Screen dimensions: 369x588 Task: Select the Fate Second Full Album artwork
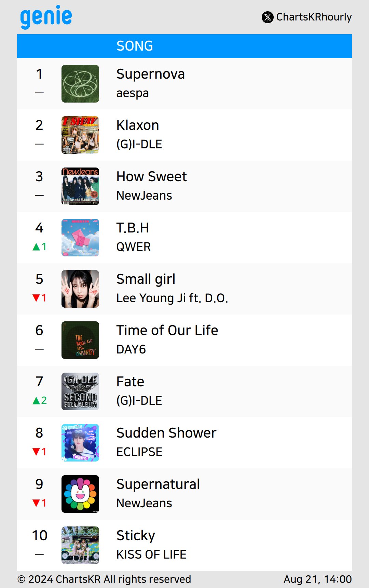[80, 391]
